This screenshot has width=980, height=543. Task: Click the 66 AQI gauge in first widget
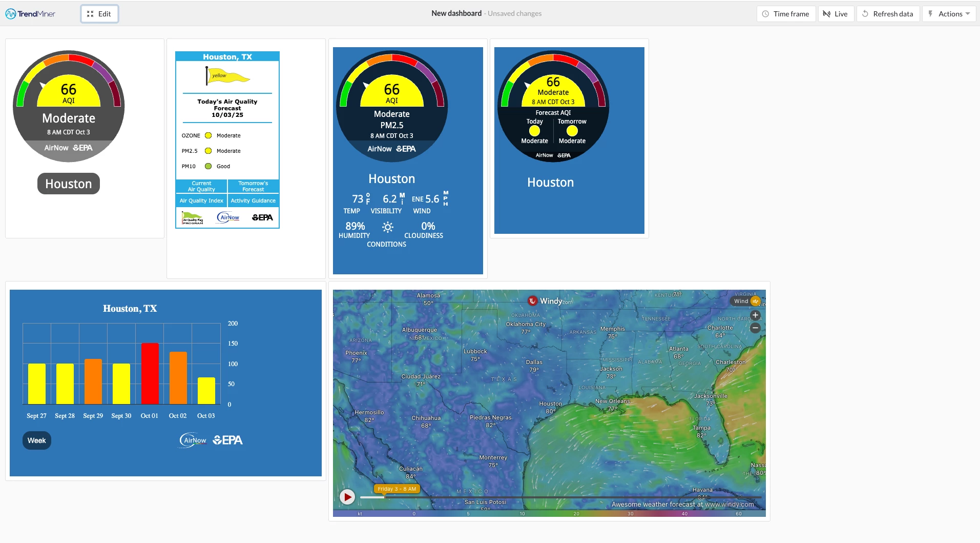click(x=69, y=106)
